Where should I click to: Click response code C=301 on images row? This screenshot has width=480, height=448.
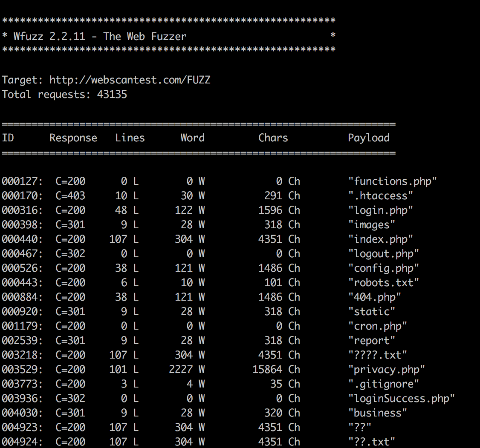tap(70, 225)
